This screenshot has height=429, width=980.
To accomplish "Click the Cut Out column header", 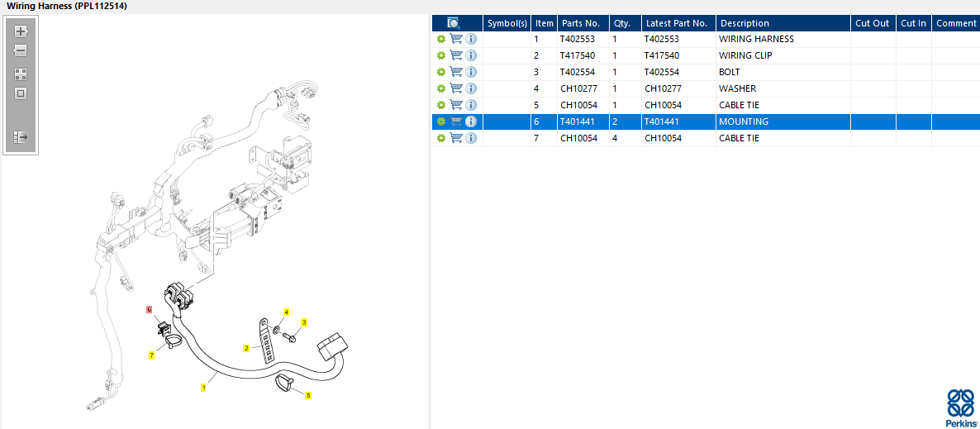I will (x=873, y=23).
